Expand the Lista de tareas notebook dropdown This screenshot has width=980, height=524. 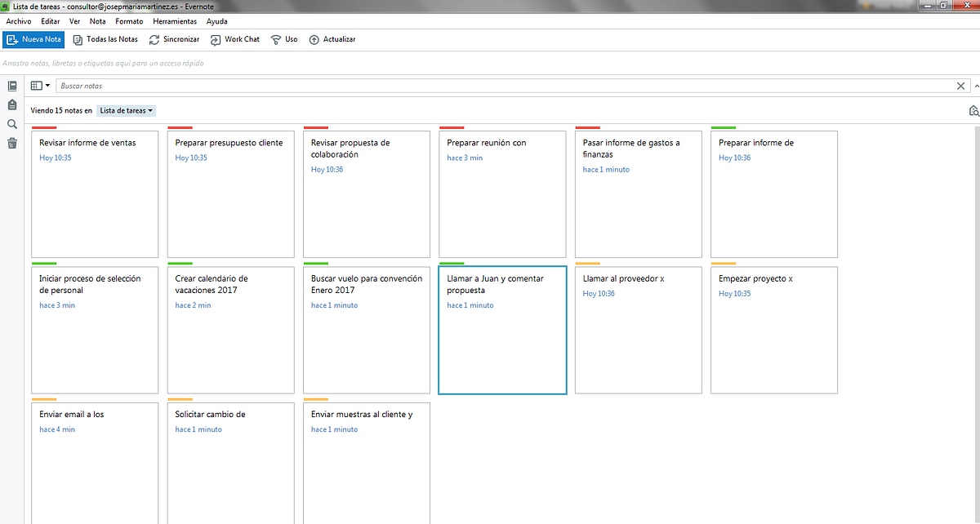click(127, 110)
